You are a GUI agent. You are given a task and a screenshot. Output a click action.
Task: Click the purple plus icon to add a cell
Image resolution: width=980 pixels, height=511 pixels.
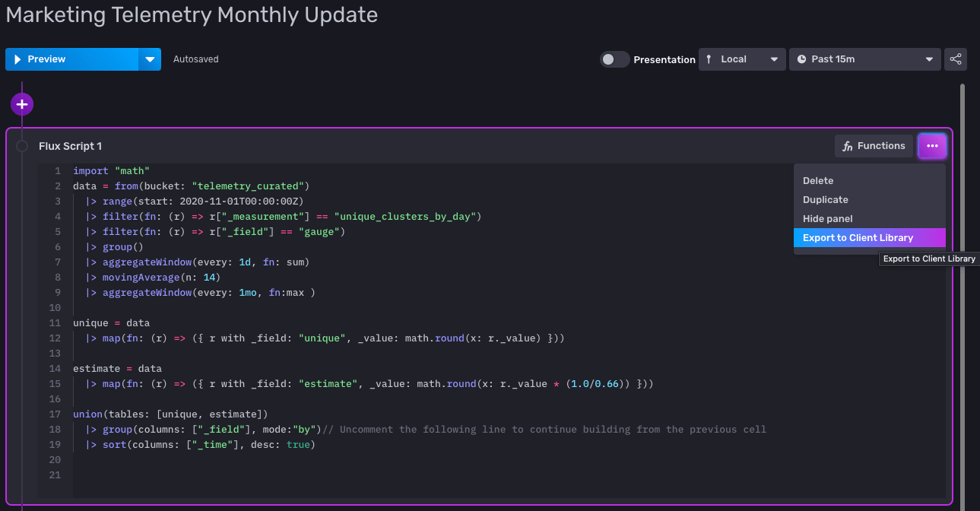tap(21, 103)
